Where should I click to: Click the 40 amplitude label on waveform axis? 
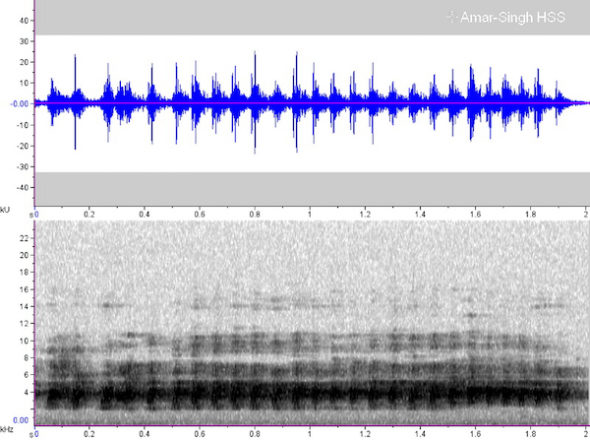24,21
